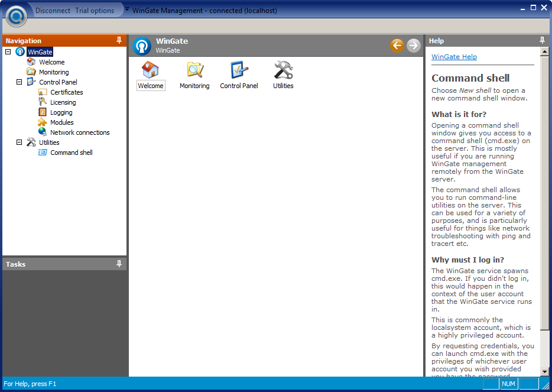This screenshot has height=392, width=552.
Task: Select Modules in the navigation tree
Action: [62, 122]
